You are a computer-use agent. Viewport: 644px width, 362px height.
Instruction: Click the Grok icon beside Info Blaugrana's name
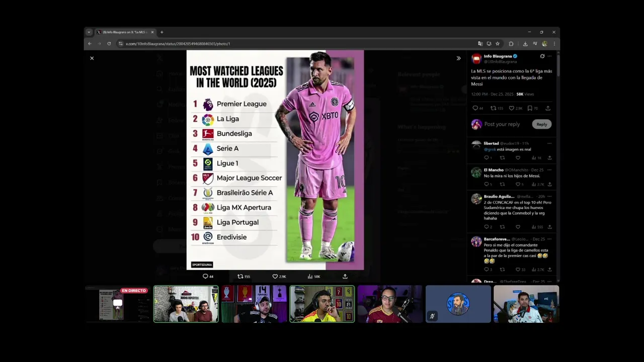click(x=542, y=56)
